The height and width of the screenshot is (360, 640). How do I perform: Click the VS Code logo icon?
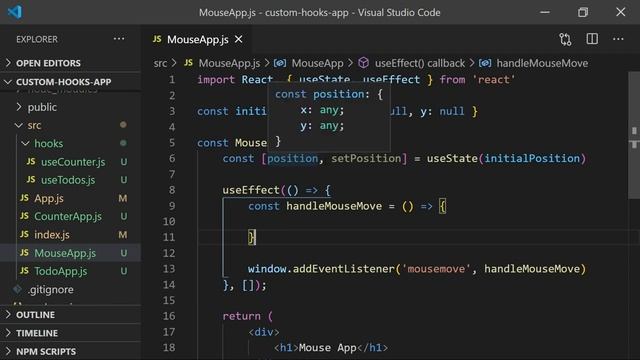coord(15,12)
